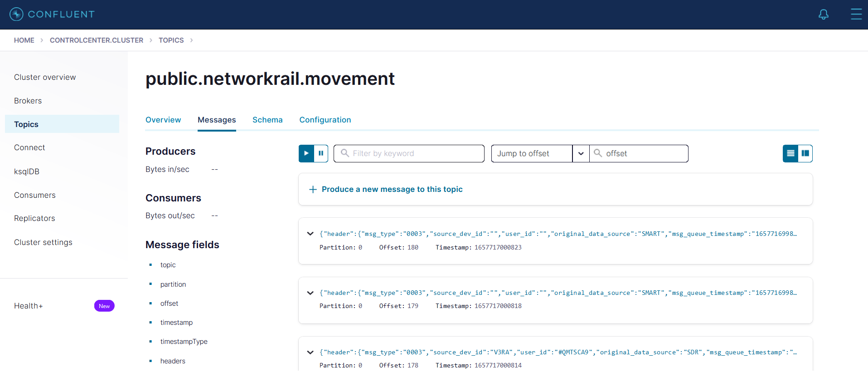
Task: Click Produce a new message to this topic
Action: (x=392, y=189)
